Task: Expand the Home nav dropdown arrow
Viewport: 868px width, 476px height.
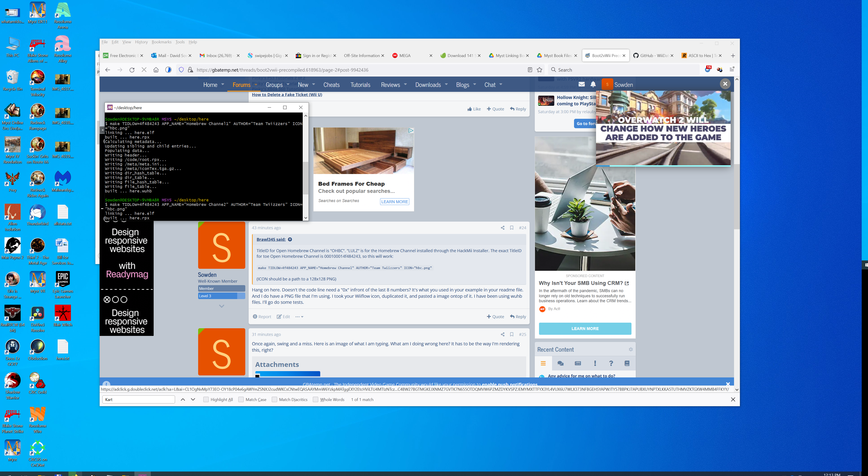Action: tap(223, 84)
